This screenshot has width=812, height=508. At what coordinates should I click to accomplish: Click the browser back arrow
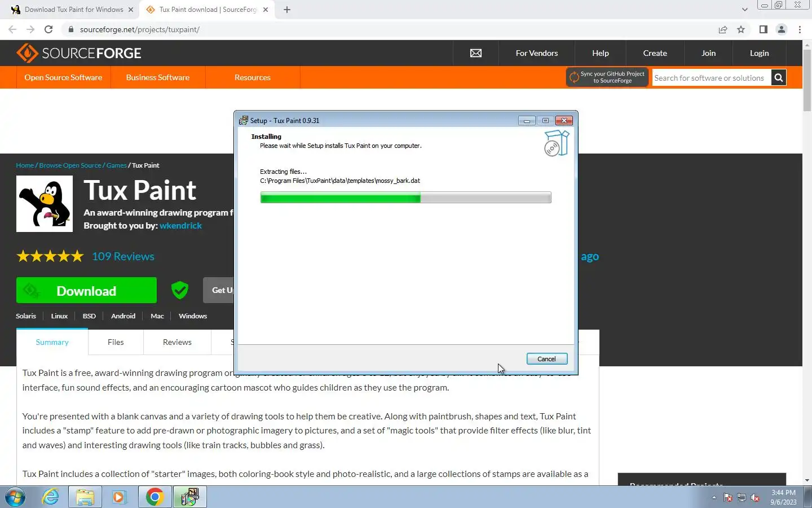[12, 29]
